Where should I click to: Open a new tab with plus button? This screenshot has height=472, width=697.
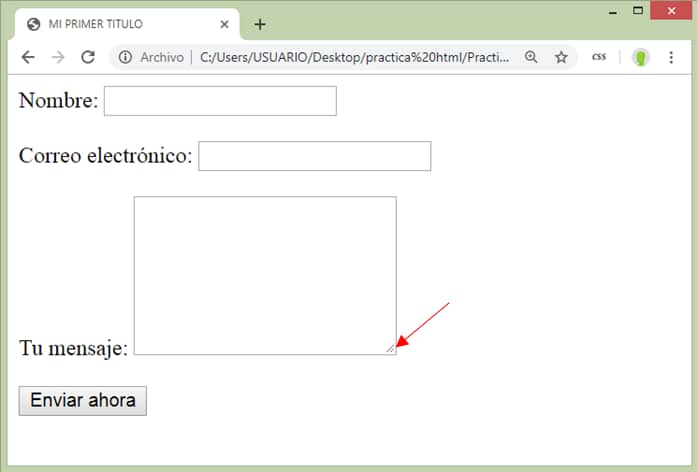(260, 24)
